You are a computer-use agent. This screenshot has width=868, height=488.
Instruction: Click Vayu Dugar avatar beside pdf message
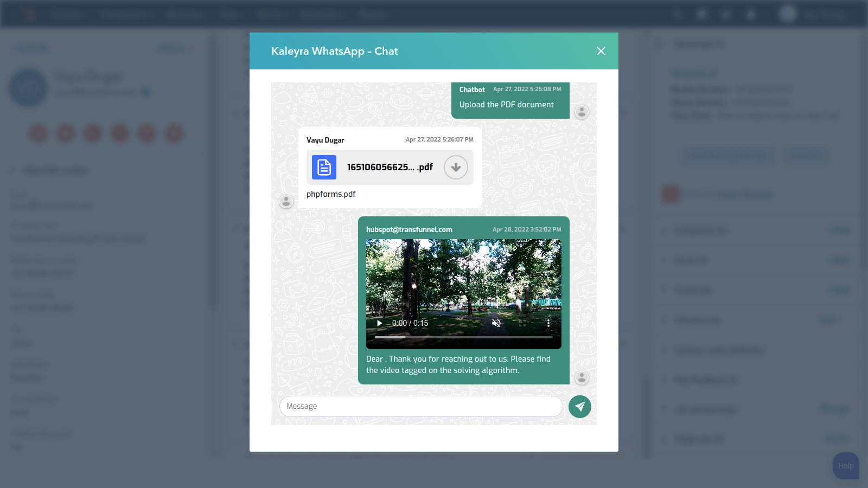(x=286, y=202)
